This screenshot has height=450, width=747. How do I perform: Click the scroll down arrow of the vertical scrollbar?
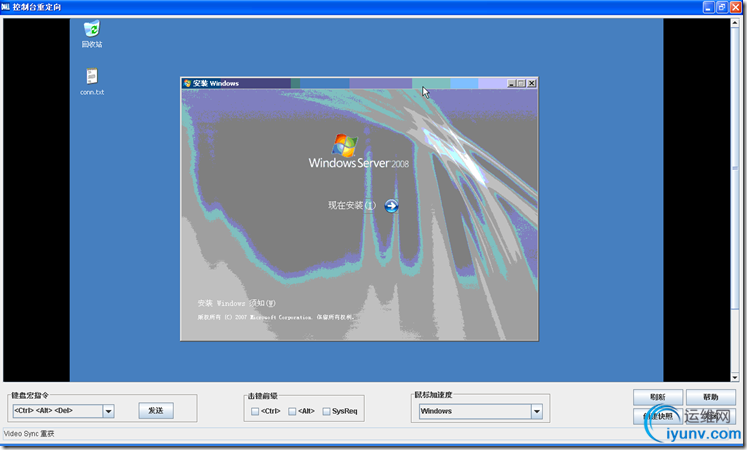735,377
